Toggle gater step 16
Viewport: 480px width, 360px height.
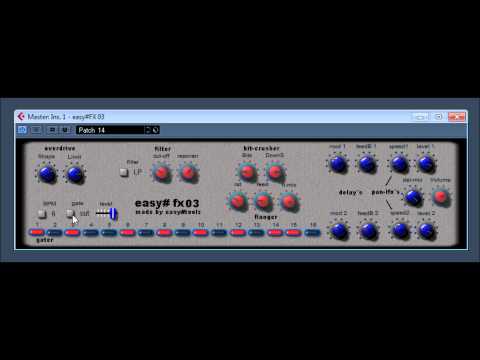(312, 232)
